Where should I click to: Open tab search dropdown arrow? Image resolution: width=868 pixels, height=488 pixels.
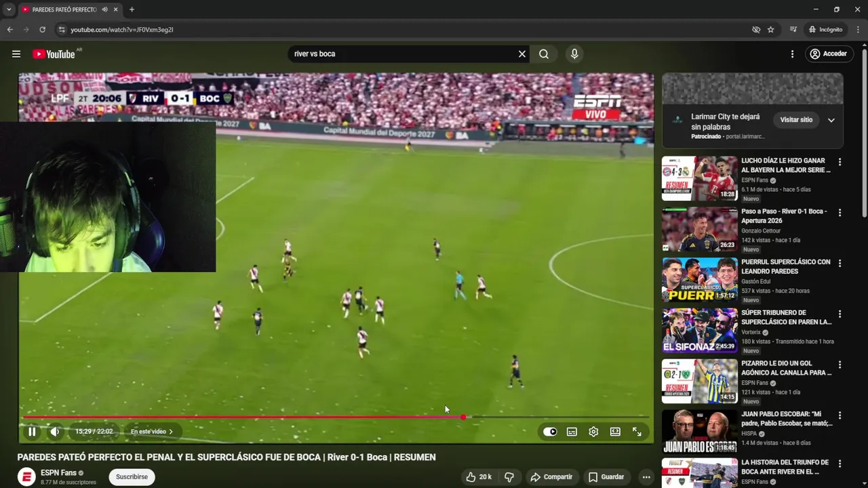[x=9, y=9]
